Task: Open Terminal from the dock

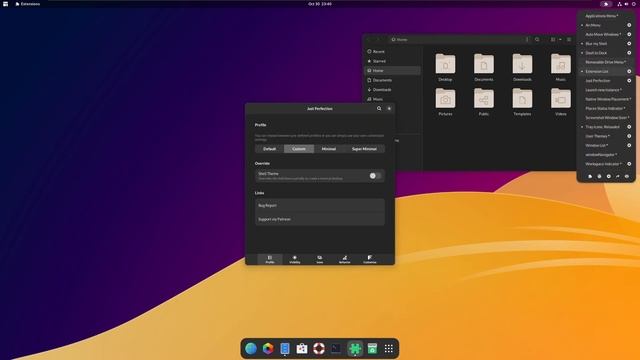Action: 336,349
